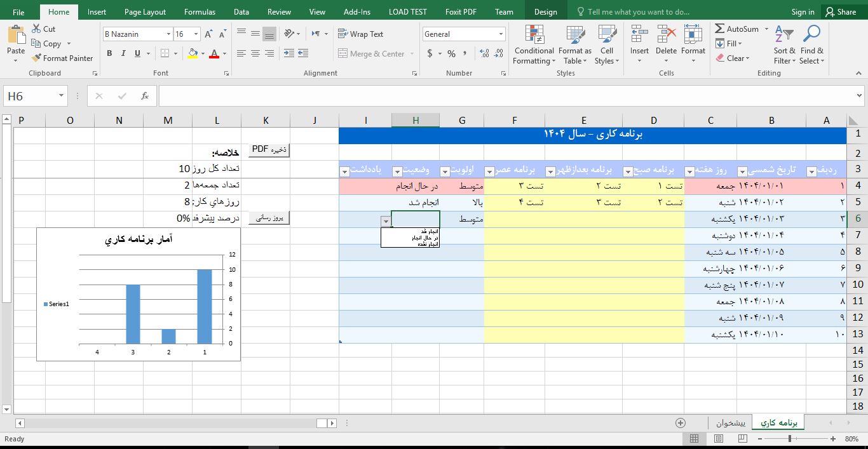Viewport: 868px width, 449px height.
Task: Apply Percent Style format
Action: pyautogui.click(x=451, y=53)
